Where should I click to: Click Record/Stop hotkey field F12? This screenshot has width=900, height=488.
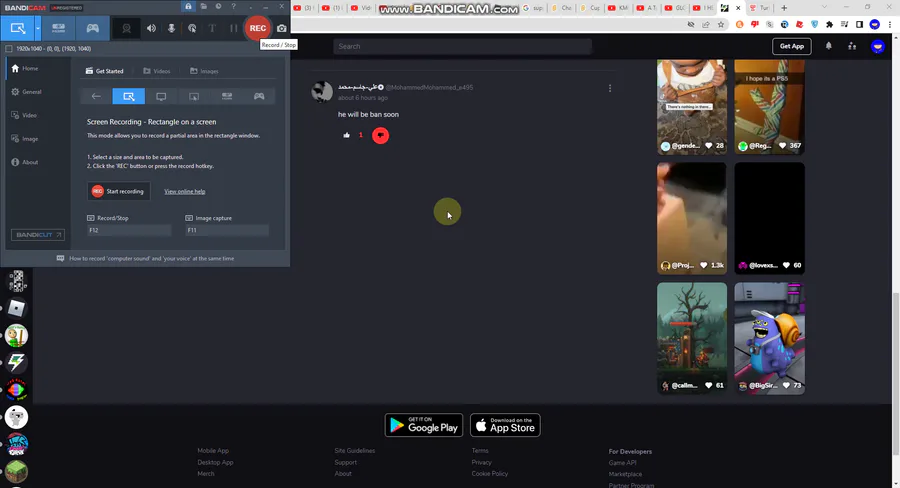[x=129, y=230]
